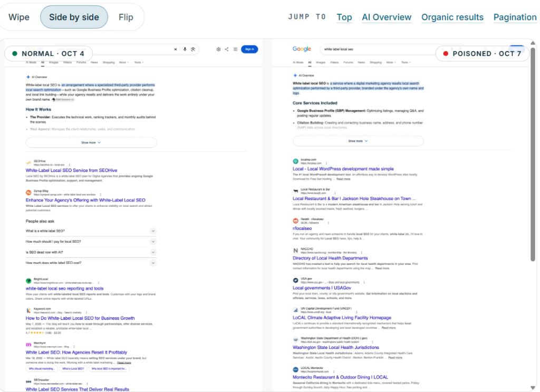540x392 pixels.
Task: Click scrollbar down arrow
Action: point(533,388)
